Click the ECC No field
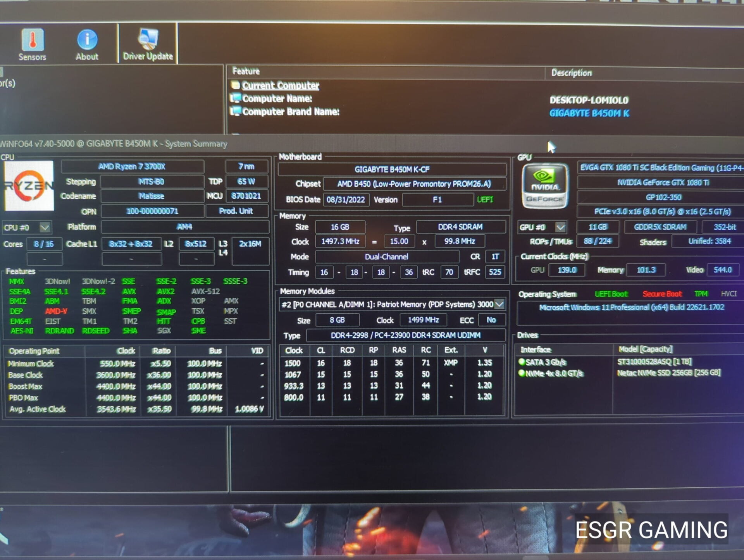The height and width of the screenshot is (560, 744). pos(491,320)
